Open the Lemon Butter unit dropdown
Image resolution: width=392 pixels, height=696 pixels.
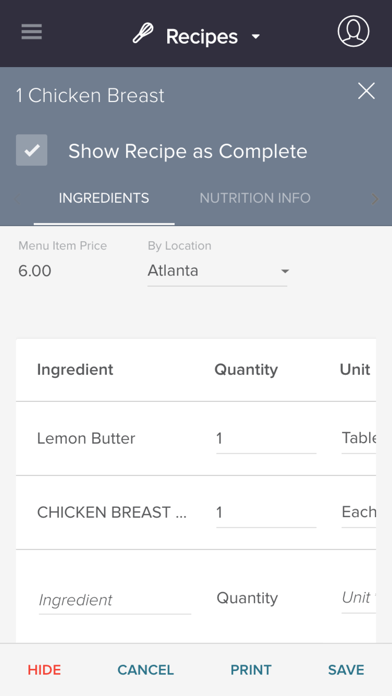pyautogui.click(x=359, y=439)
